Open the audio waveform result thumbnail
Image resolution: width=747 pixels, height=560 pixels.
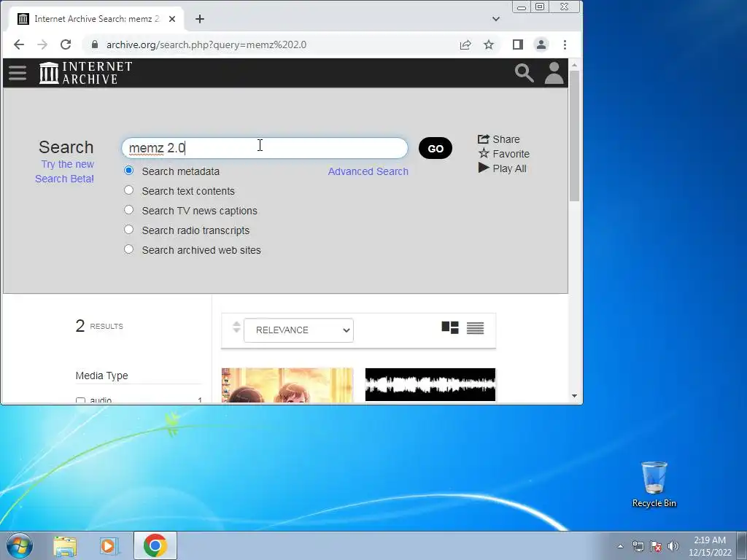pyautogui.click(x=430, y=385)
